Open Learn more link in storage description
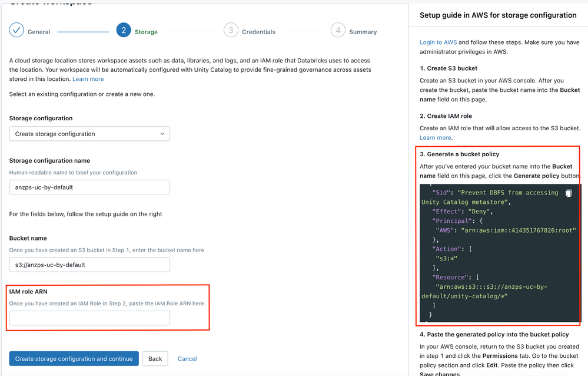The width and height of the screenshot is (588, 376). [88, 79]
